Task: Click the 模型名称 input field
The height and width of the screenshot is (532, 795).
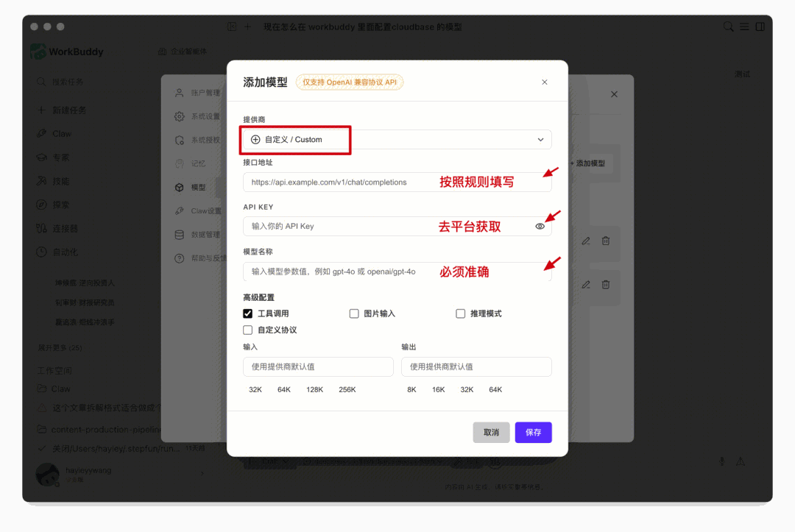Action: pyautogui.click(x=397, y=272)
